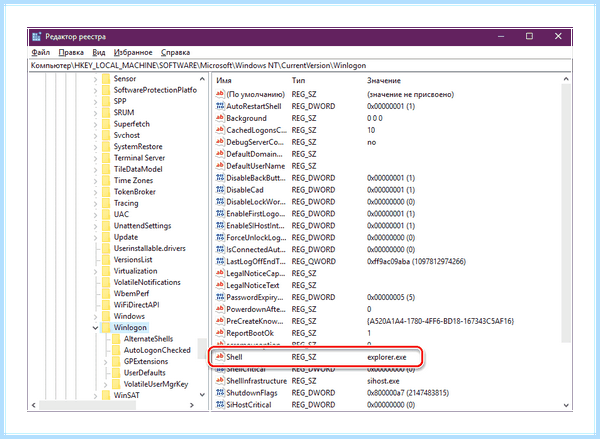Viewport: 600px width, 439px height.
Task: Select the IsConnectedAut... value row
Action: (x=386, y=249)
